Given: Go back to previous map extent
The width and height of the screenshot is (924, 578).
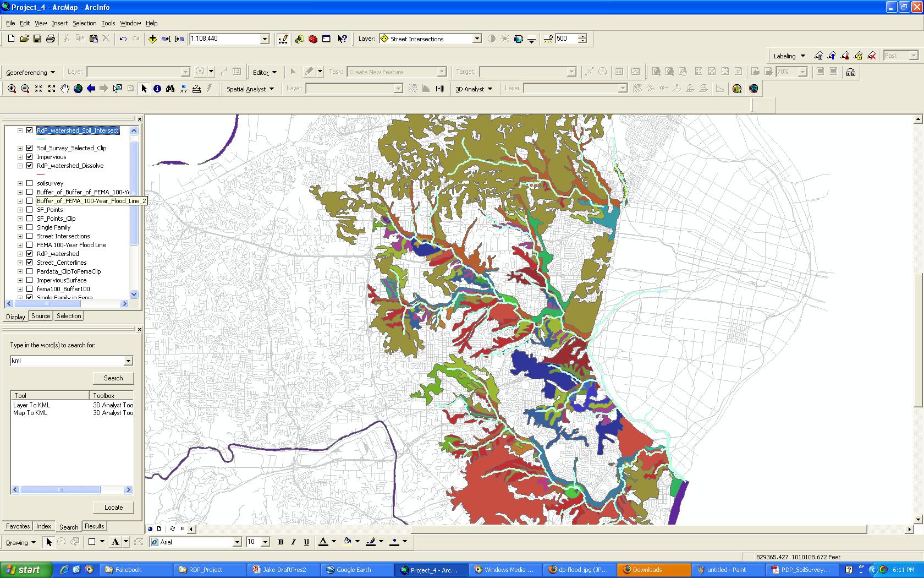Looking at the screenshot, I should tap(91, 89).
